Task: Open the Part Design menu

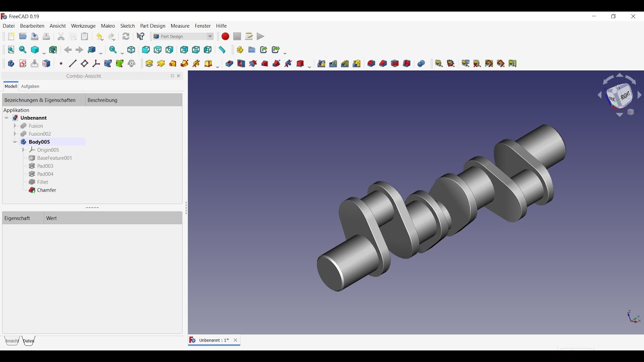Action: click(152, 26)
